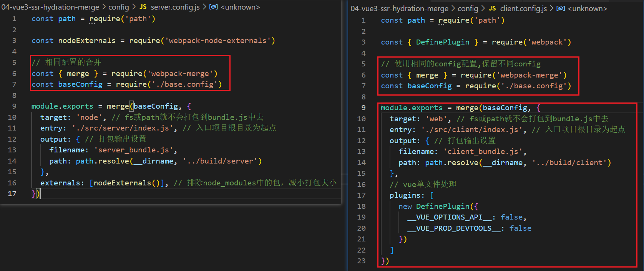The height and width of the screenshot is (271, 644).
Task: Click the symbol icon in client.config.js breadcrumb
Action: [x=561, y=8]
